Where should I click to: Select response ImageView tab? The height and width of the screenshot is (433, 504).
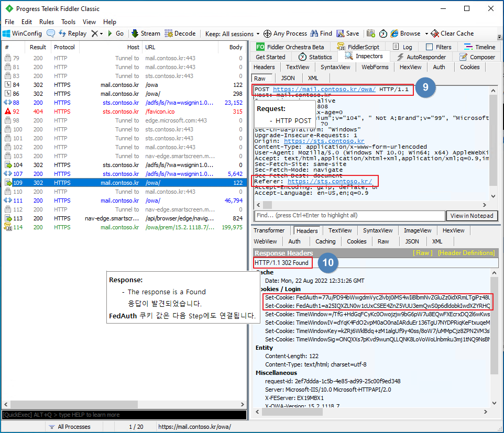(418, 230)
